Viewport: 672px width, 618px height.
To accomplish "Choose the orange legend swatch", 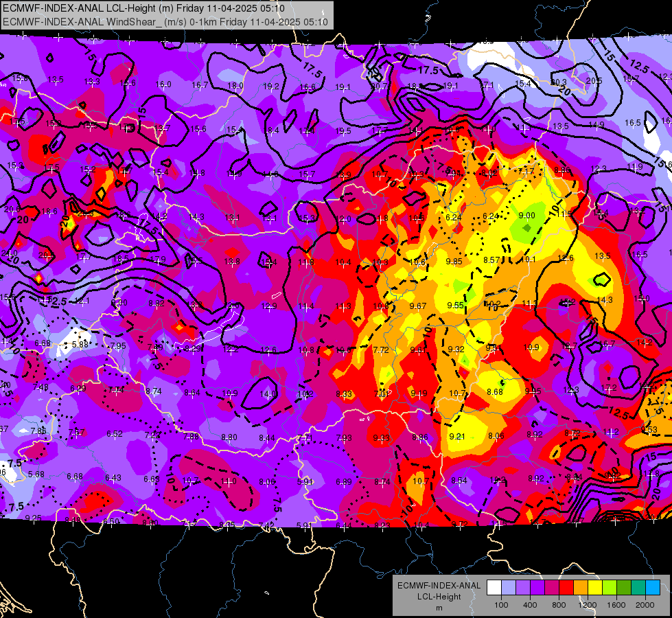I will coord(581,588).
